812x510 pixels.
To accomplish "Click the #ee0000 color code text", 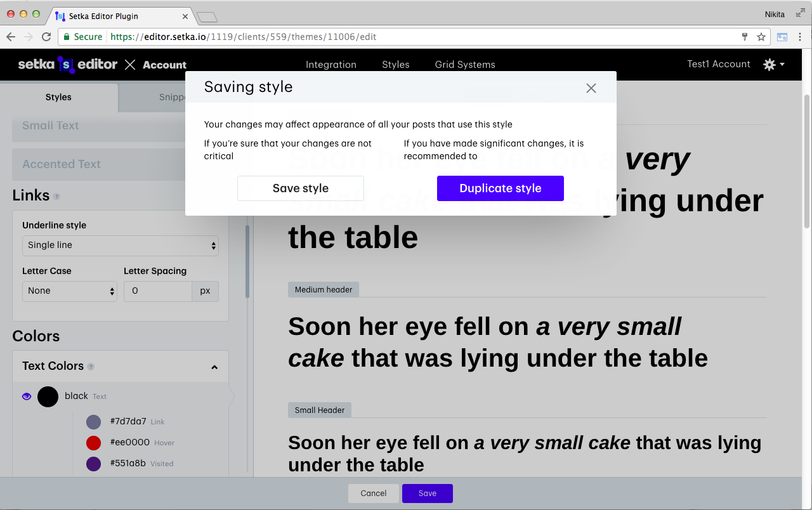I will click(129, 442).
